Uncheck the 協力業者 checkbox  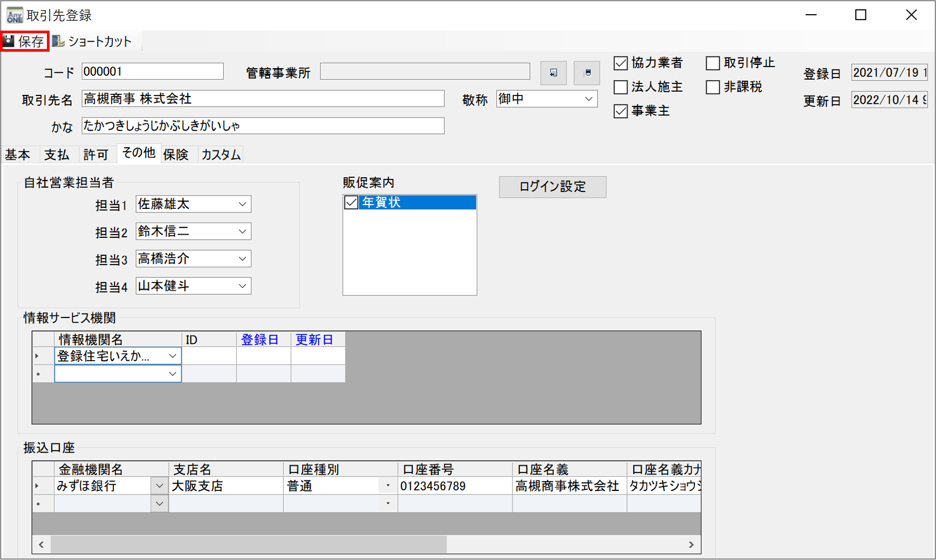[621, 63]
